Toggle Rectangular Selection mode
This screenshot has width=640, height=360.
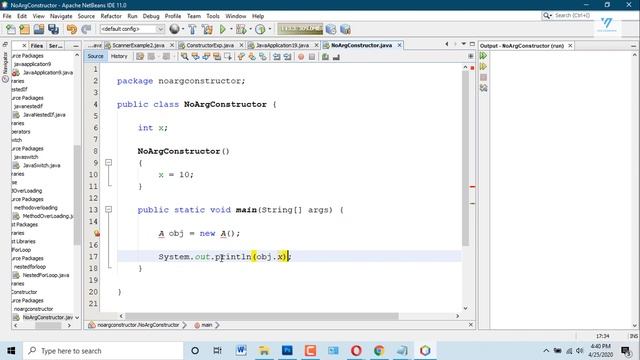[x=228, y=57]
